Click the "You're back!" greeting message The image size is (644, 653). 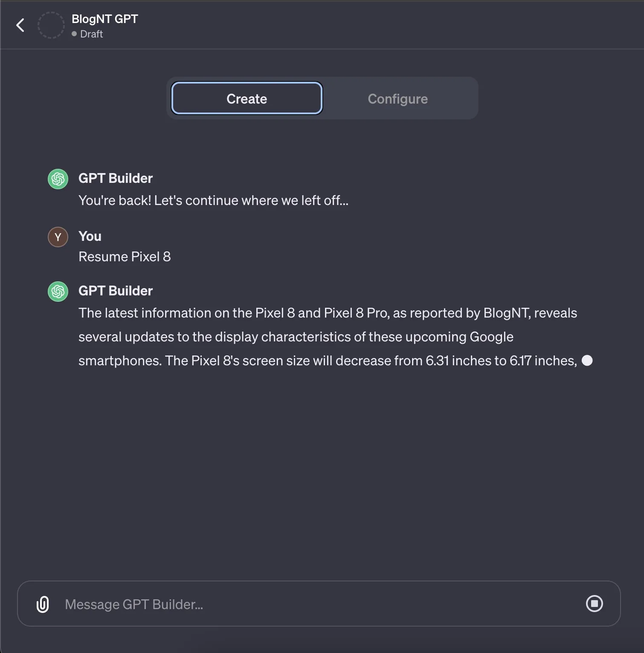pos(213,200)
